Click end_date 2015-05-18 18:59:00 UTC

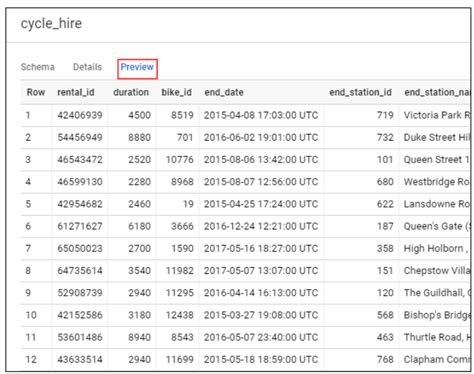[261, 360]
